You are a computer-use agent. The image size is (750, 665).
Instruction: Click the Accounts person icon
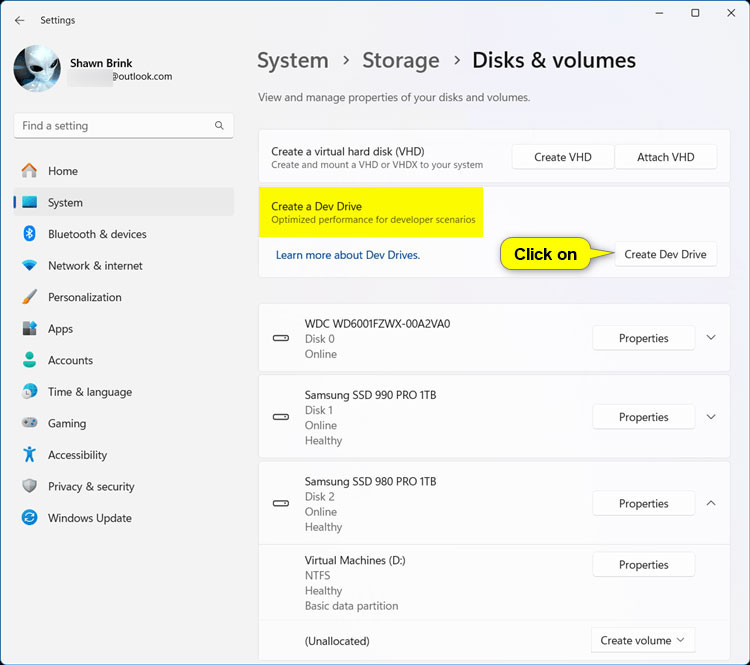[x=29, y=360]
